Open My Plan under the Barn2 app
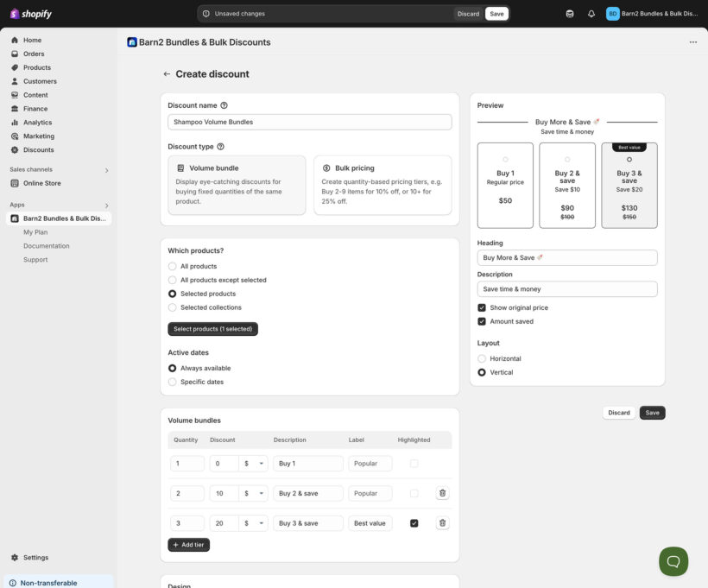Viewport: 708px width, 588px height. tap(35, 231)
